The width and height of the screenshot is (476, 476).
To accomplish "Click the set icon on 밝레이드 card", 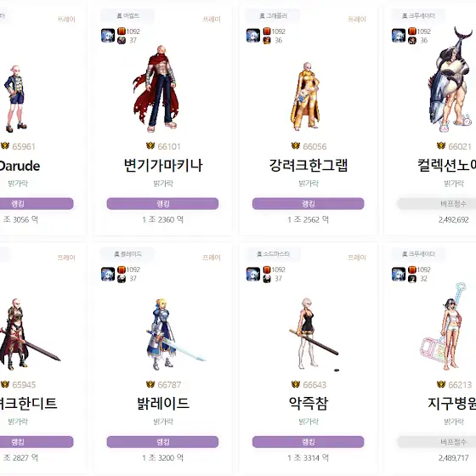I will (x=108, y=274).
